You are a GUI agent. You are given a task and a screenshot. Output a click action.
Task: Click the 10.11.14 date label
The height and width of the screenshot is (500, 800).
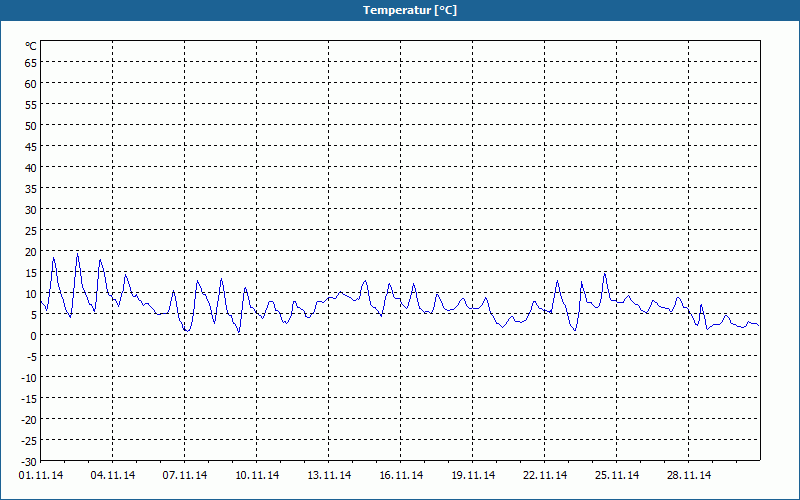[x=257, y=476]
